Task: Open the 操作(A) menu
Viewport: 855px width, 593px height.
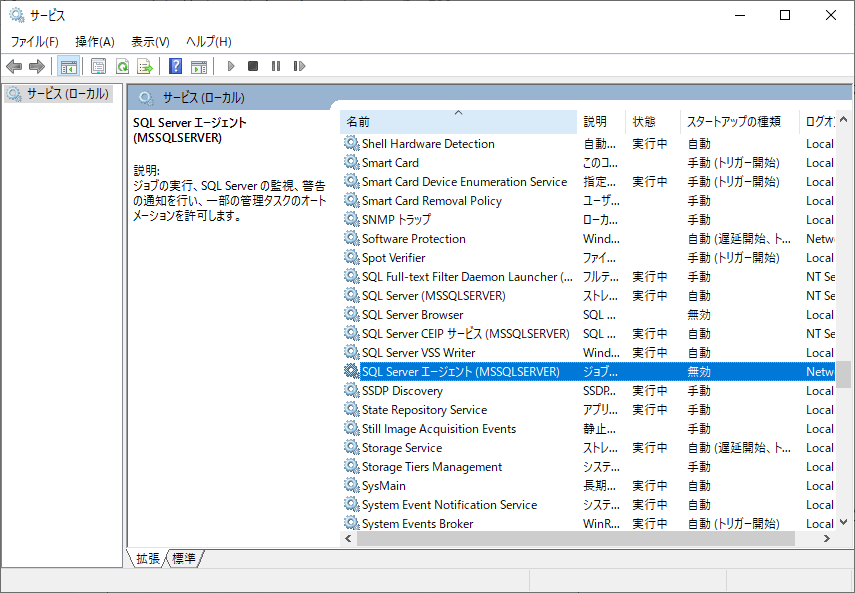Action: pyautogui.click(x=95, y=41)
